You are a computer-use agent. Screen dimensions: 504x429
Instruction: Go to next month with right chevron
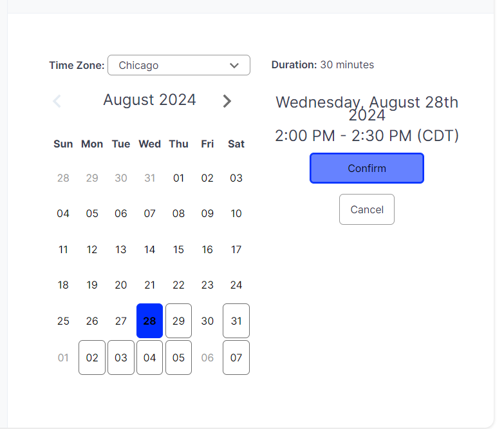click(x=227, y=101)
